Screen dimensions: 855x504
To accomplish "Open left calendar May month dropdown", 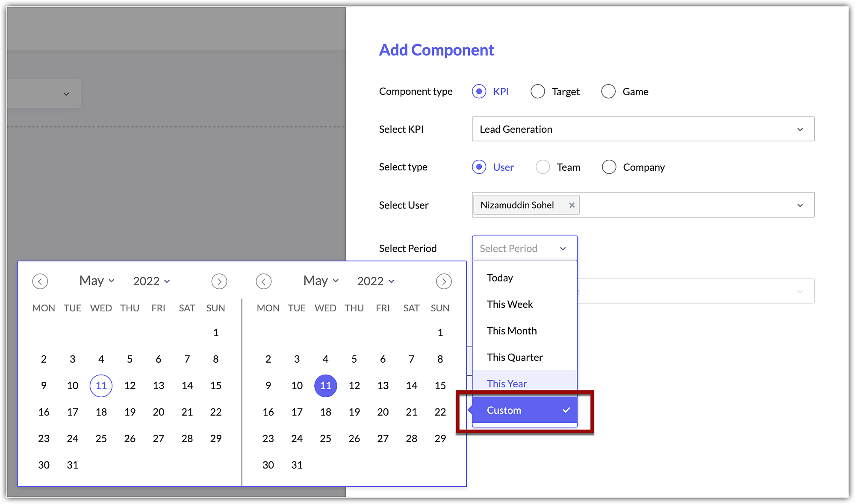I will pyautogui.click(x=97, y=281).
